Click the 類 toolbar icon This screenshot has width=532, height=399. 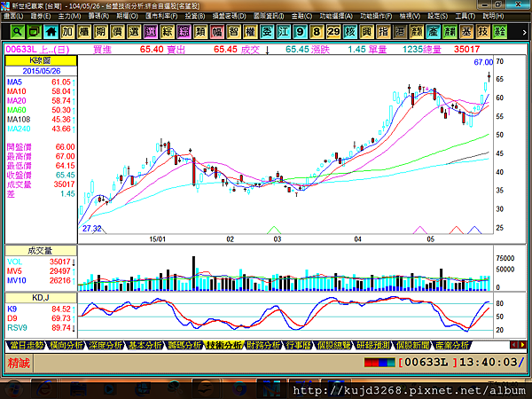coord(200,32)
